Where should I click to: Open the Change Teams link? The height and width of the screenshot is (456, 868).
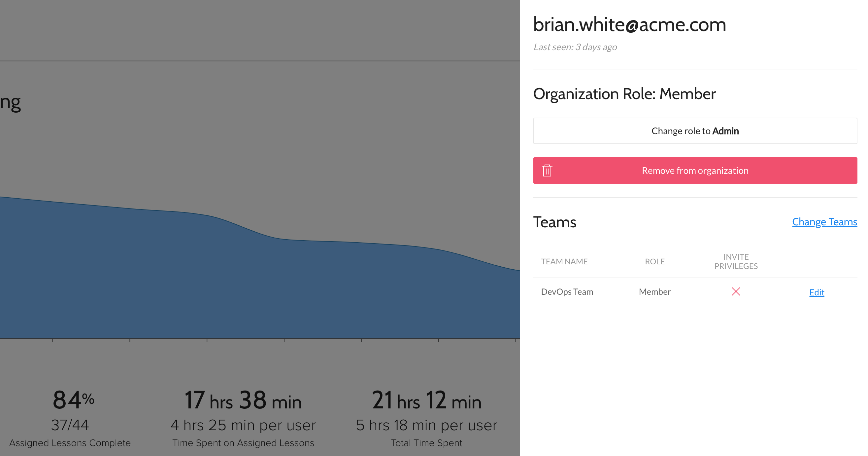coord(824,222)
